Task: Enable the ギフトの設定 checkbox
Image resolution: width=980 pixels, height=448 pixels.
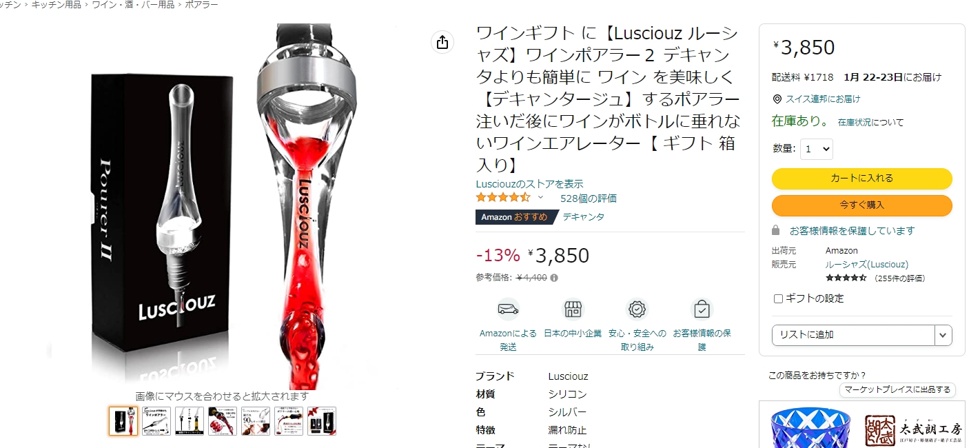Action: pos(778,299)
